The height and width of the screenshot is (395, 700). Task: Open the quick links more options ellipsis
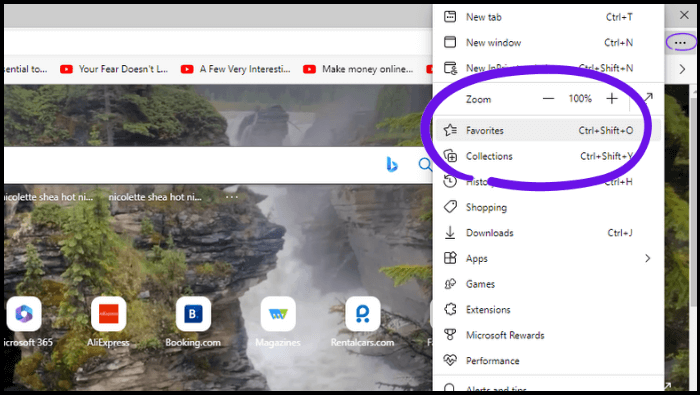tap(232, 196)
